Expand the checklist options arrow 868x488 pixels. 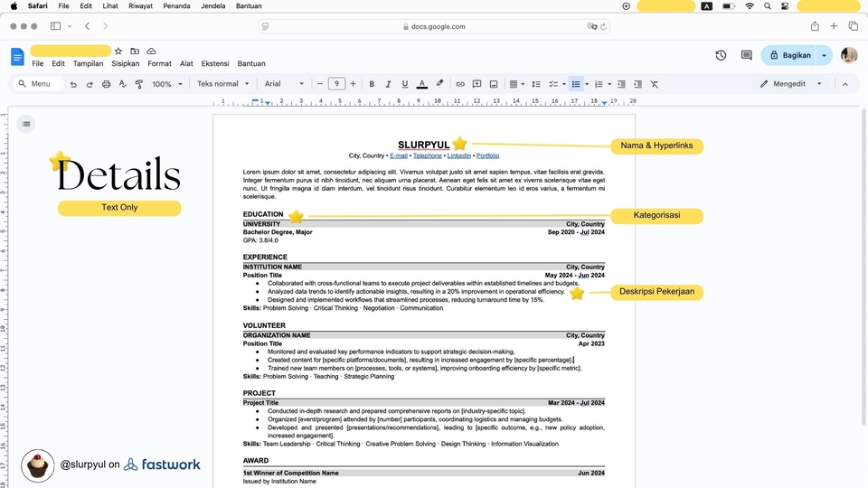click(564, 84)
